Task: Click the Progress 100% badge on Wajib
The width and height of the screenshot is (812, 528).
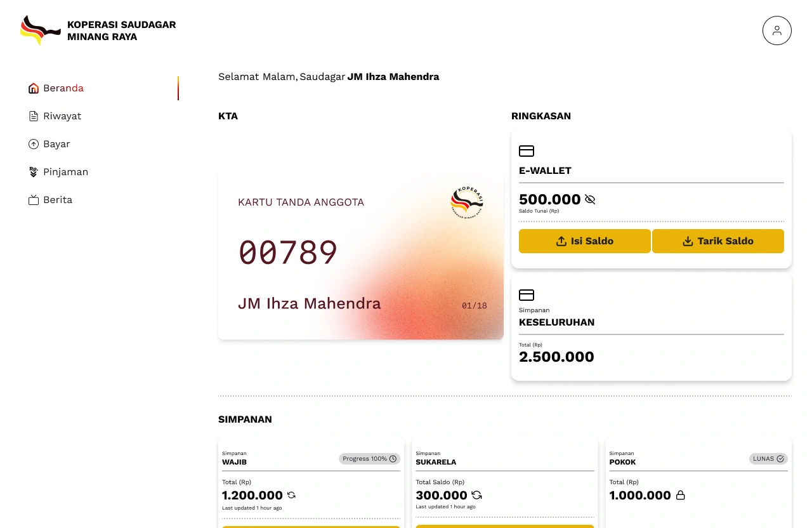Action: pyautogui.click(x=370, y=459)
